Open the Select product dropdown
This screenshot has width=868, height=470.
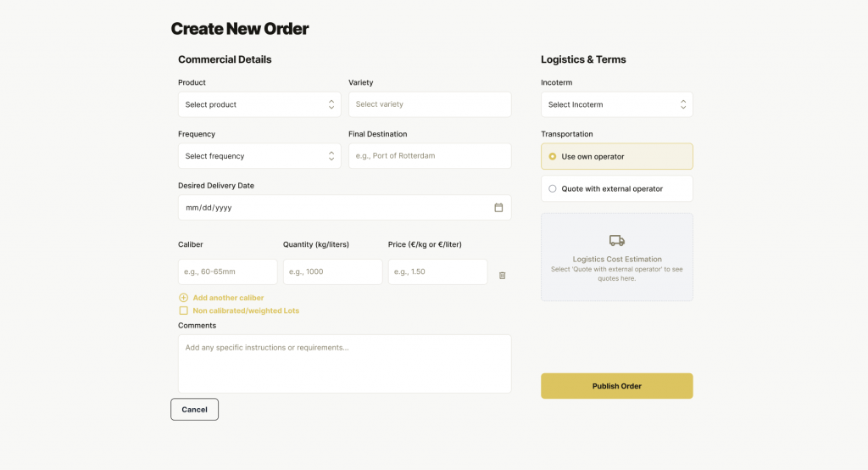259,104
